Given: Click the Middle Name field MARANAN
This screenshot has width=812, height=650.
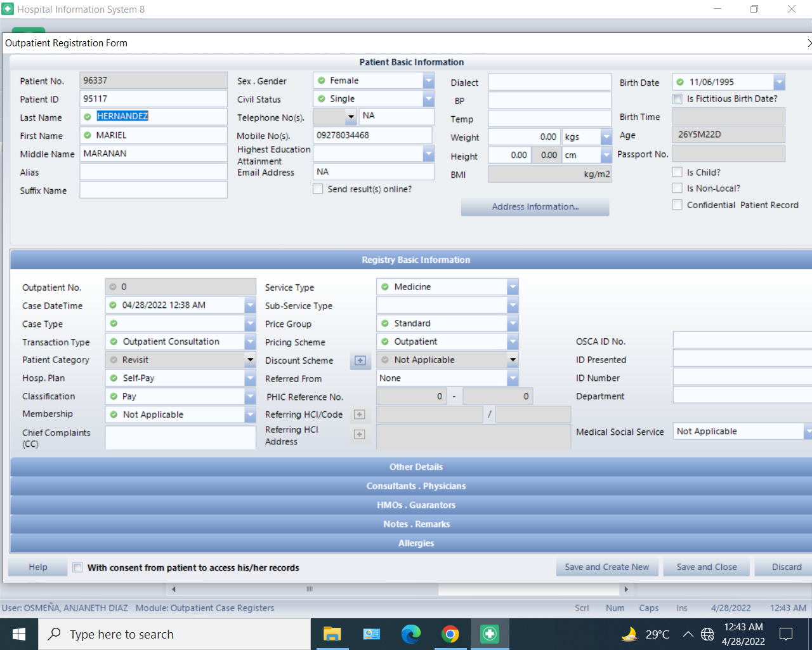Looking at the screenshot, I should (x=154, y=154).
